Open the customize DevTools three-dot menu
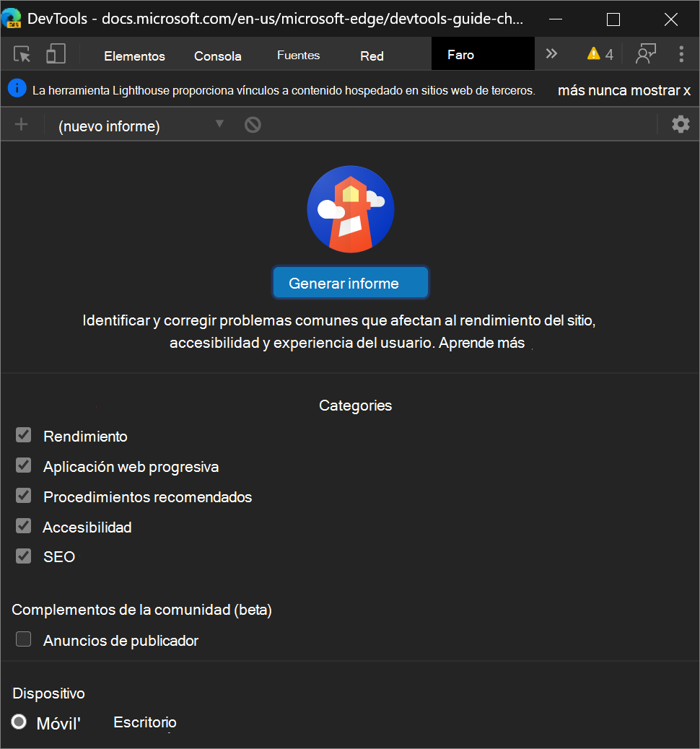700x749 pixels. click(681, 54)
